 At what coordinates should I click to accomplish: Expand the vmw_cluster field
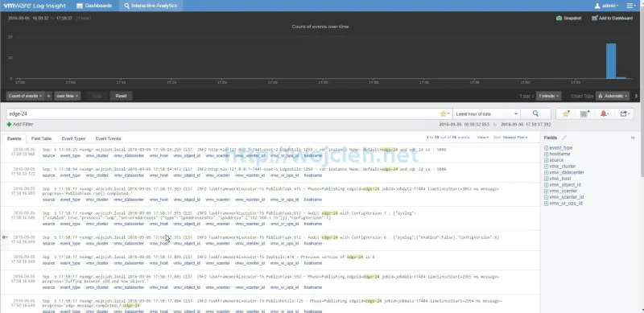tap(547, 167)
